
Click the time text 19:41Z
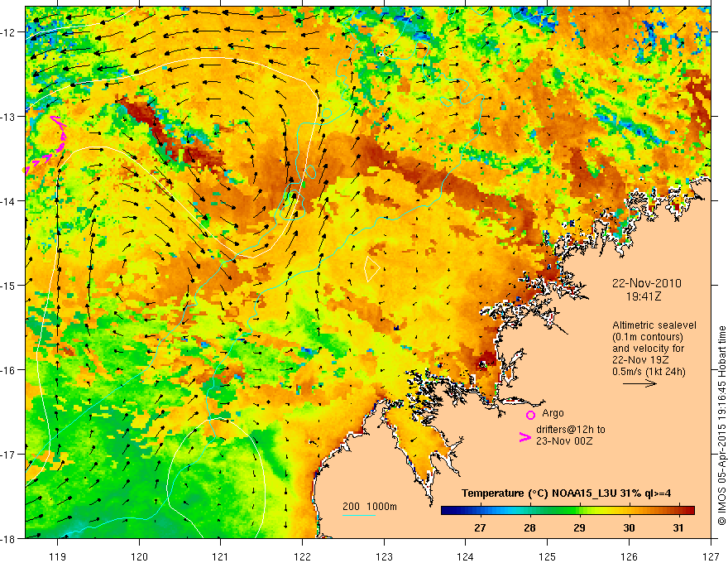[643, 296]
